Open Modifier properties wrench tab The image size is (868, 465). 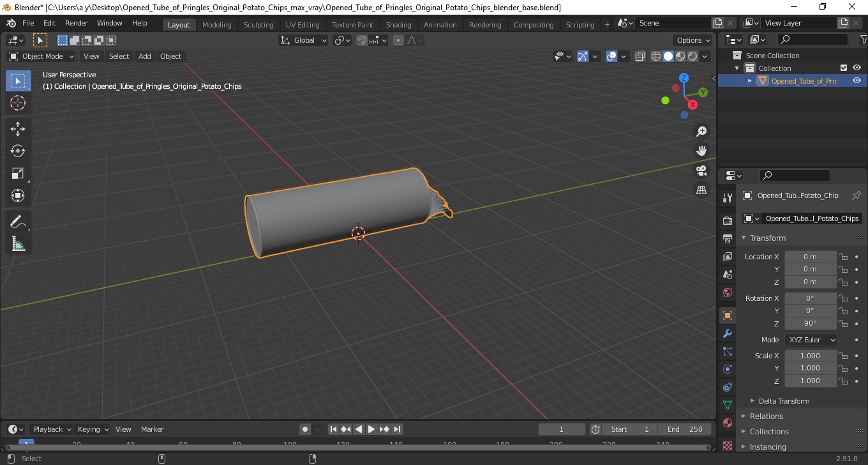[727, 333]
